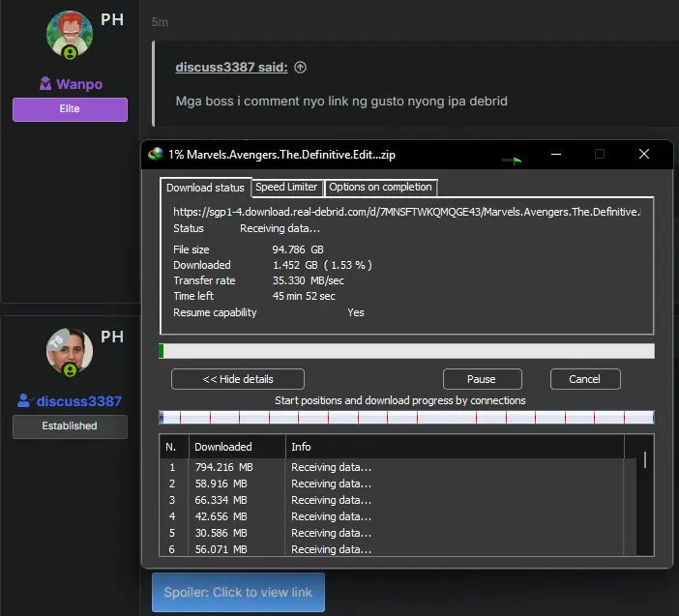This screenshot has height=616, width=679.
Task: View Wanpo's avatar image
Action: (70, 34)
